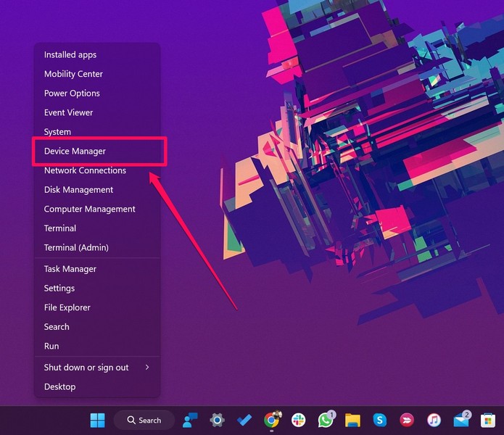Select Device Manager from the menu
504x435 pixels.
(75, 151)
